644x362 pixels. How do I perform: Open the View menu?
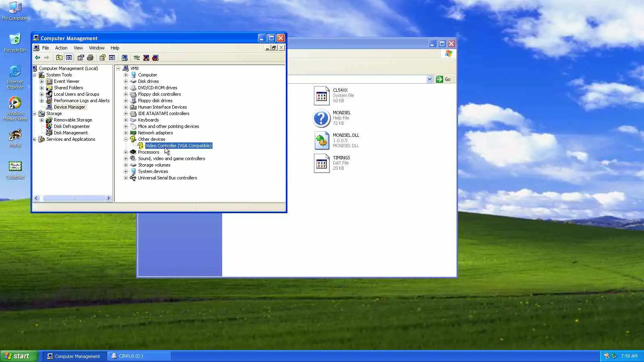tap(78, 48)
